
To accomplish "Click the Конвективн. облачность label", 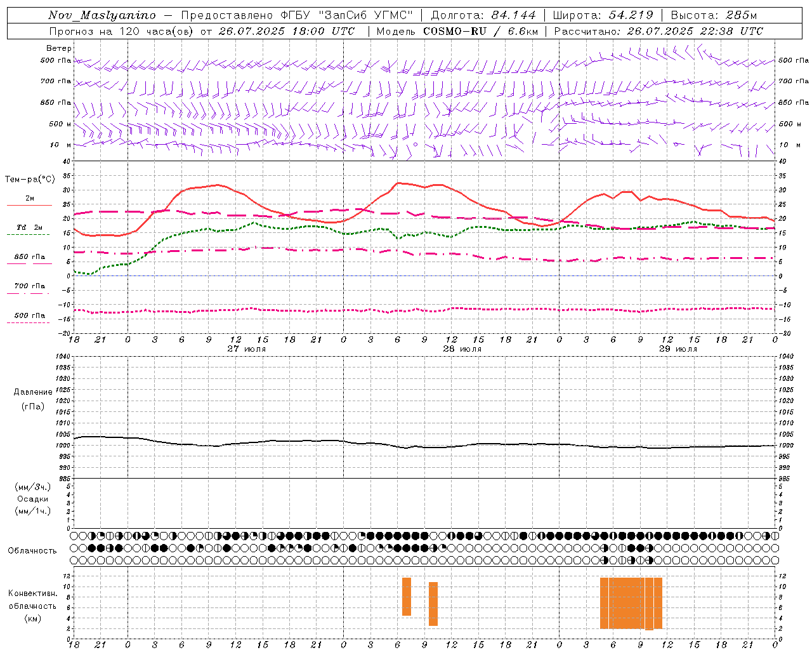I will 33,600.
